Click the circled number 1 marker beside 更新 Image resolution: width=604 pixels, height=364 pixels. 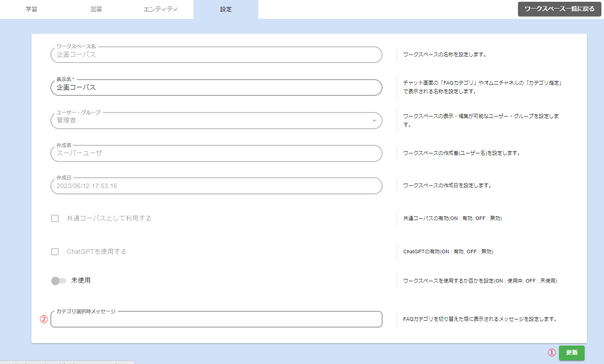[x=551, y=353]
